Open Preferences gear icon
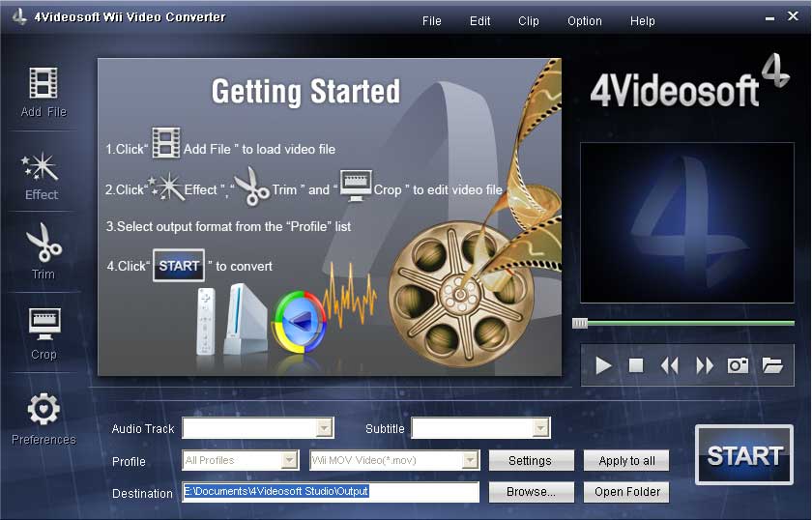Screen dimensions: 812x520 coord(43,411)
